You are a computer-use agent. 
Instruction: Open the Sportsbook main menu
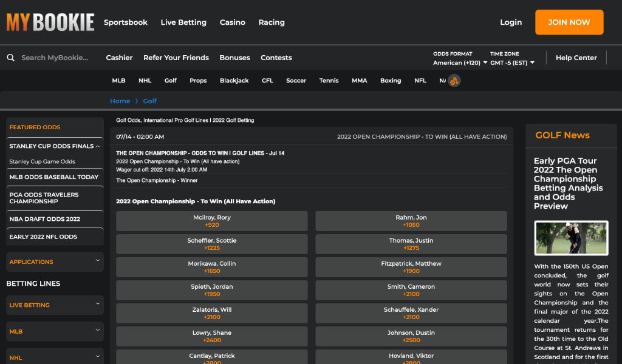click(x=126, y=22)
